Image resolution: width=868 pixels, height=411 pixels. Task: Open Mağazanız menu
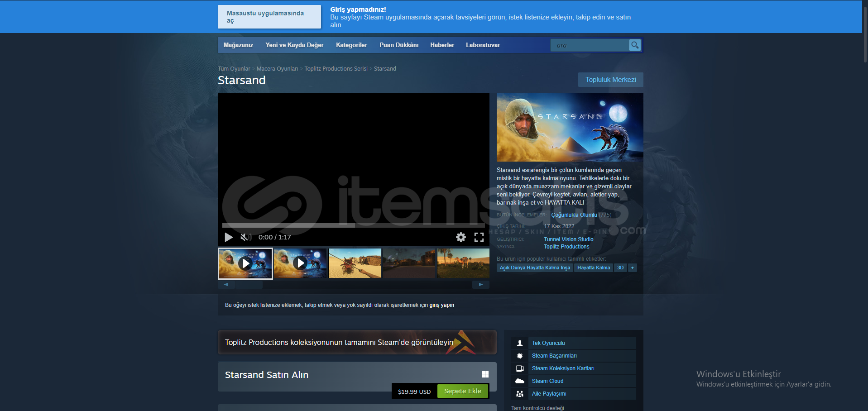(x=238, y=45)
